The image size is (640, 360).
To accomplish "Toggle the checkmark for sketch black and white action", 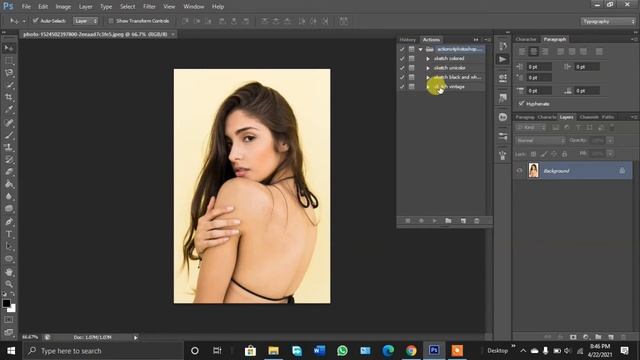I will pos(402,77).
